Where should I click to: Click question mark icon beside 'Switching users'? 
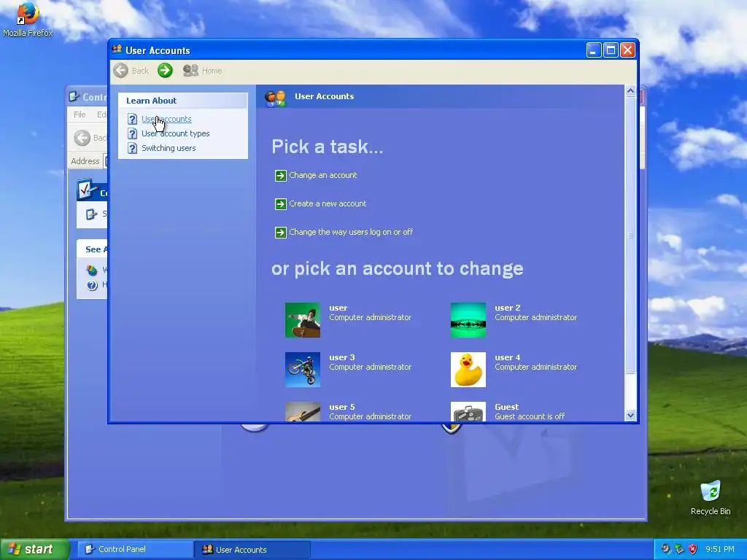[133, 148]
